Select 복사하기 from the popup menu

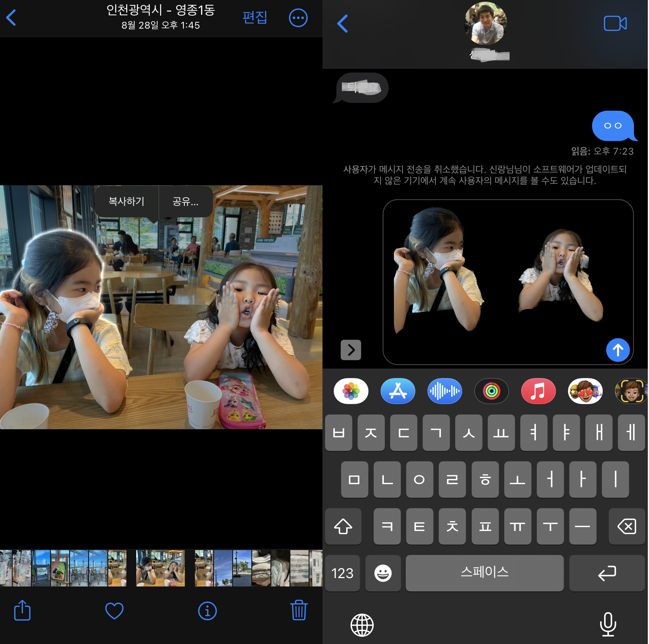[126, 201]
